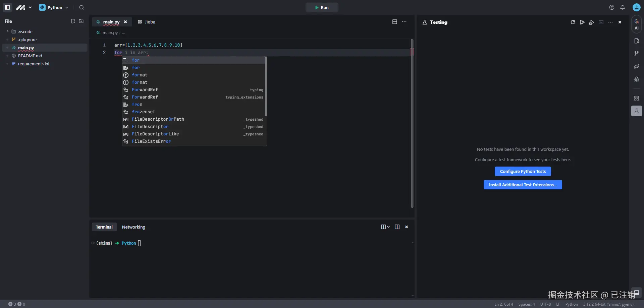Refresh tests in Testing panel
This screenshot has height=308, width=644.
pos(573,22)
